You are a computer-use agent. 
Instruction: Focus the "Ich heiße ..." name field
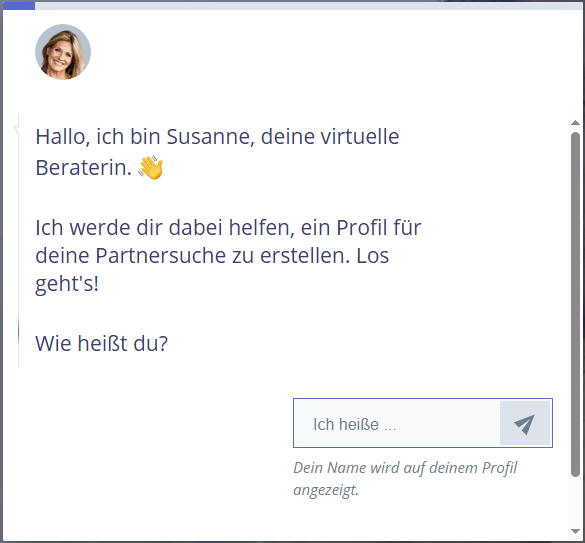397,423
